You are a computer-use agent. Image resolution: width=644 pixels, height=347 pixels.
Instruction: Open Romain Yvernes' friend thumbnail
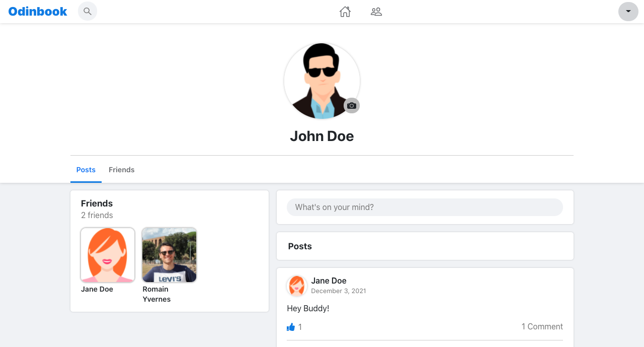(169, 255)
